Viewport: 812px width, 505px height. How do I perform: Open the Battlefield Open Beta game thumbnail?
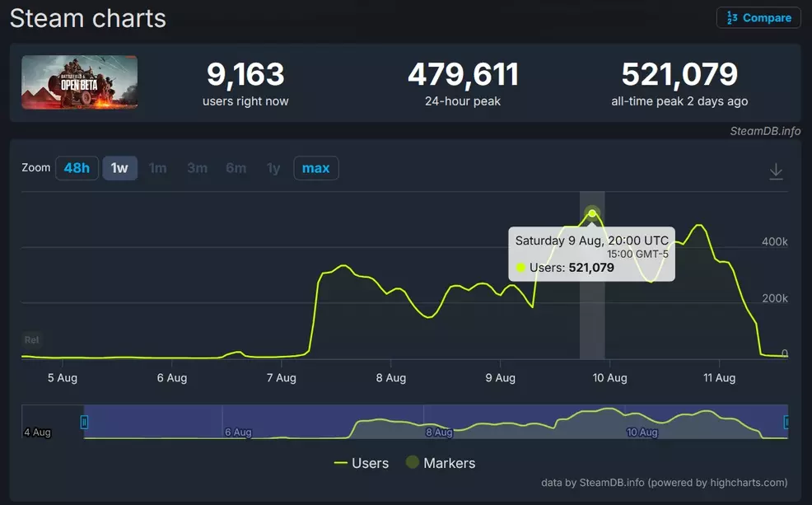tap(79, 82)
